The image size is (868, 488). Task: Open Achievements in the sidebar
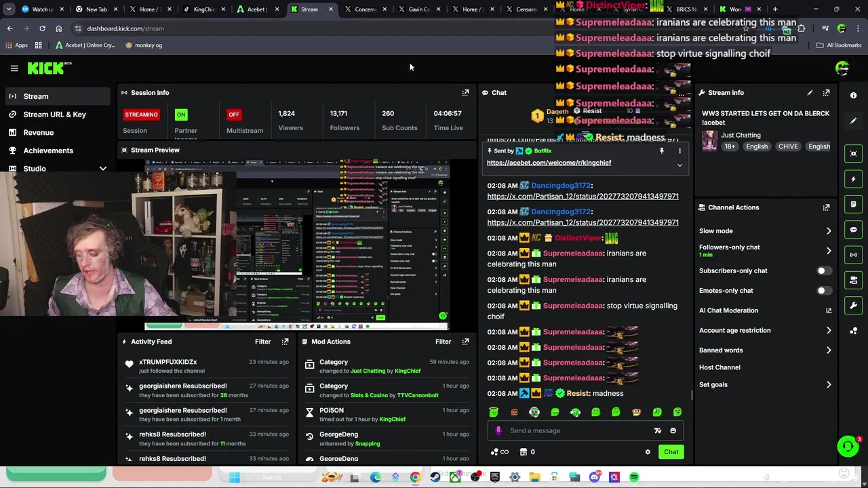tap(57, 150)
